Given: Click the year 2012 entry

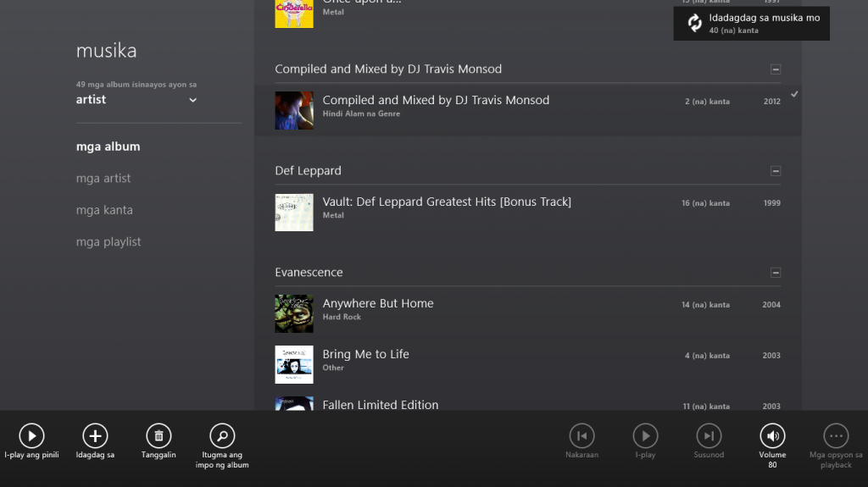Looking at the screenshot, I should [771, 102].
